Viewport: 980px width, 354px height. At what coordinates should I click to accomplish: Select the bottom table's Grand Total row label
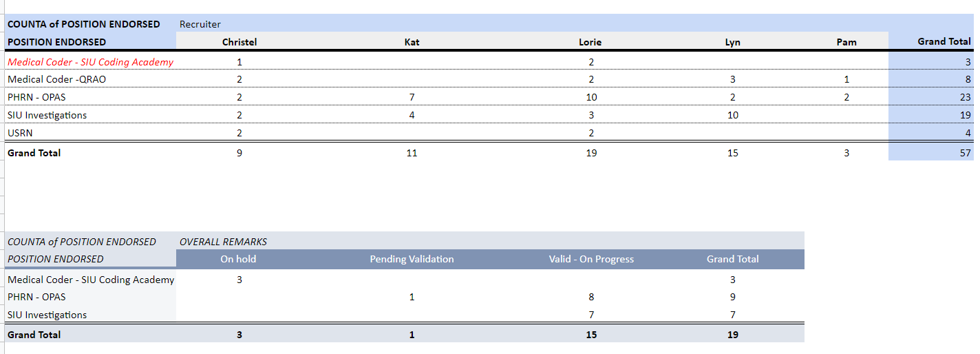click(34, 335)
